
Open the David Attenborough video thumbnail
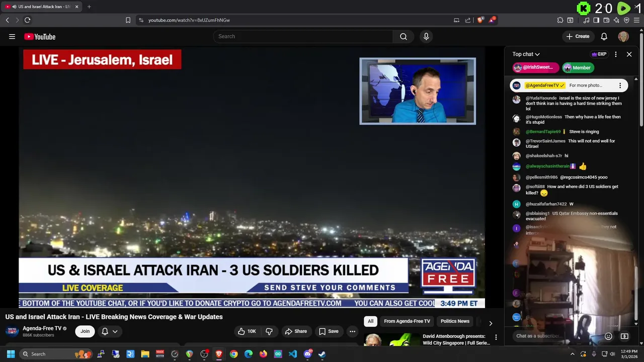tap(391, 340)
